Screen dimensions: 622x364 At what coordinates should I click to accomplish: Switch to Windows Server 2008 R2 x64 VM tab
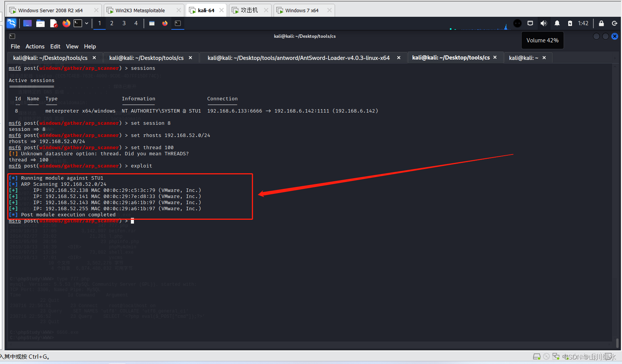click(x=50, y=10)
